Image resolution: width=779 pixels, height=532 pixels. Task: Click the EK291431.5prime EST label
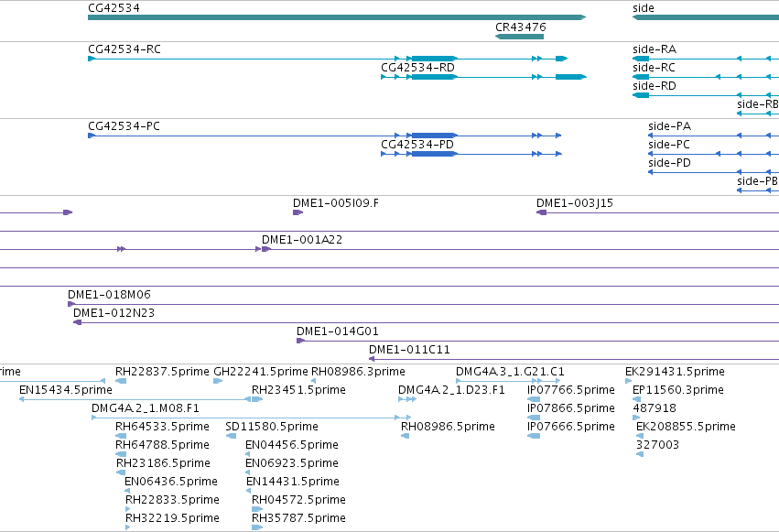coord(675,372)
